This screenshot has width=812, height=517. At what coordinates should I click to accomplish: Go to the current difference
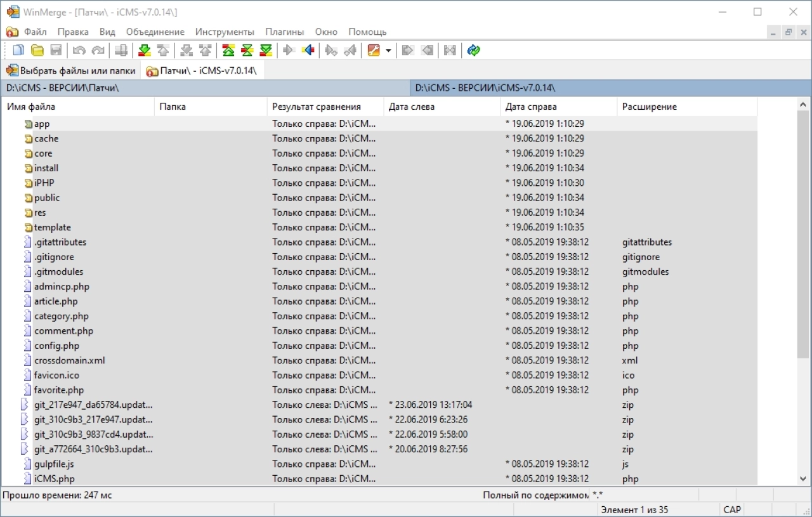(x=247, y=50)
